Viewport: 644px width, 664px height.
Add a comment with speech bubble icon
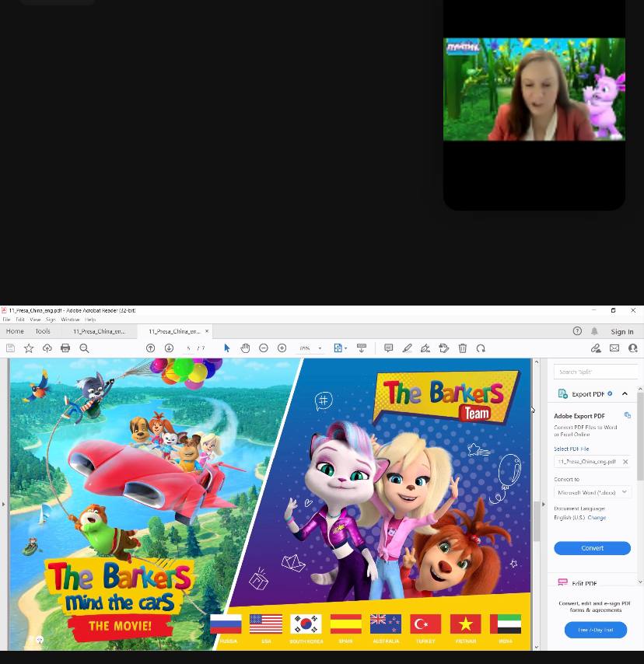click(x=389, y=348)
